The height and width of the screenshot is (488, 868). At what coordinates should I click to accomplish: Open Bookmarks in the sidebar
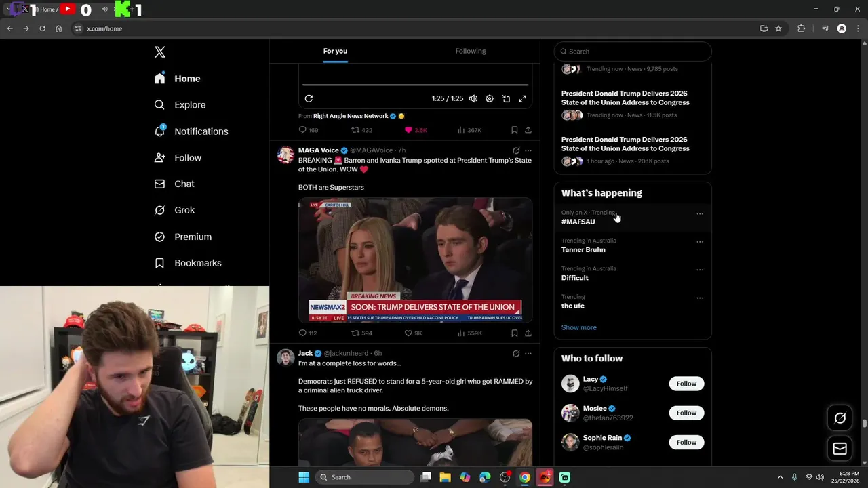[189, 263]
